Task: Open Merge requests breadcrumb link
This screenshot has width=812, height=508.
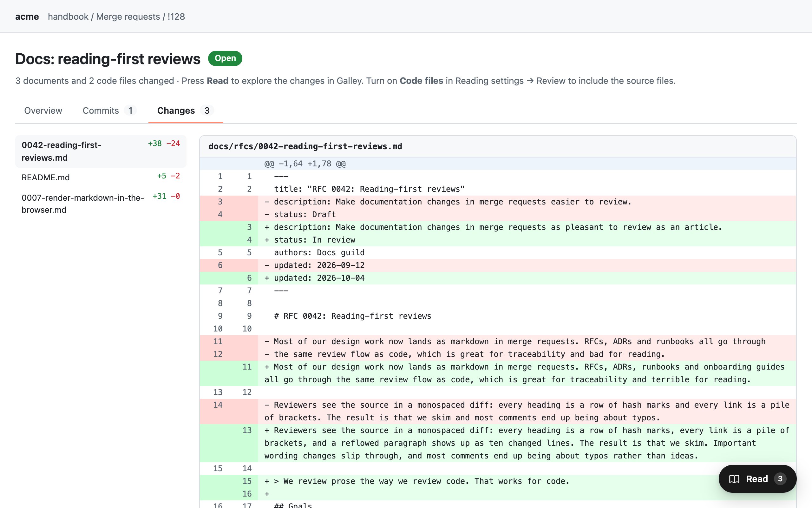Action: [x=128, y=17]
